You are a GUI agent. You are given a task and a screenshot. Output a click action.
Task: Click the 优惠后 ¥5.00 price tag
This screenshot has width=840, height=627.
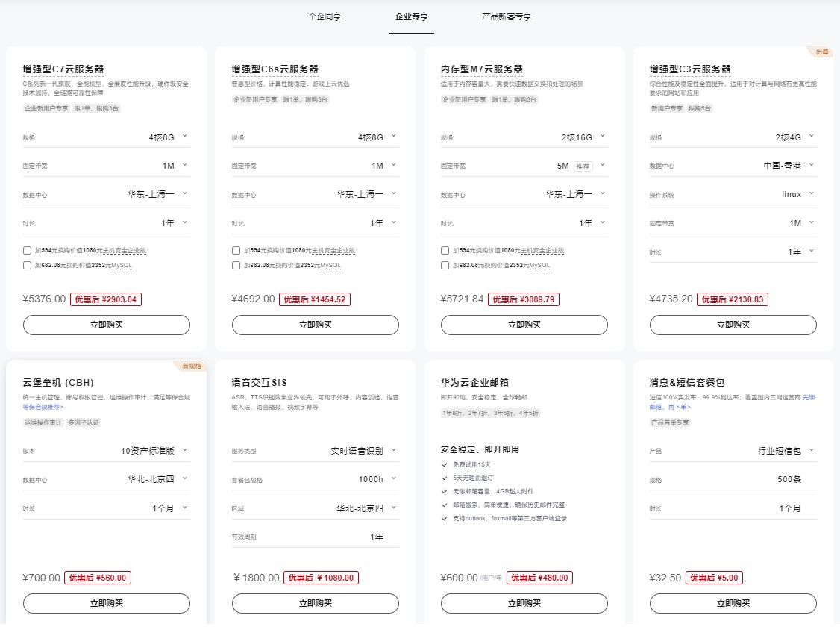(x=714, y=578)
